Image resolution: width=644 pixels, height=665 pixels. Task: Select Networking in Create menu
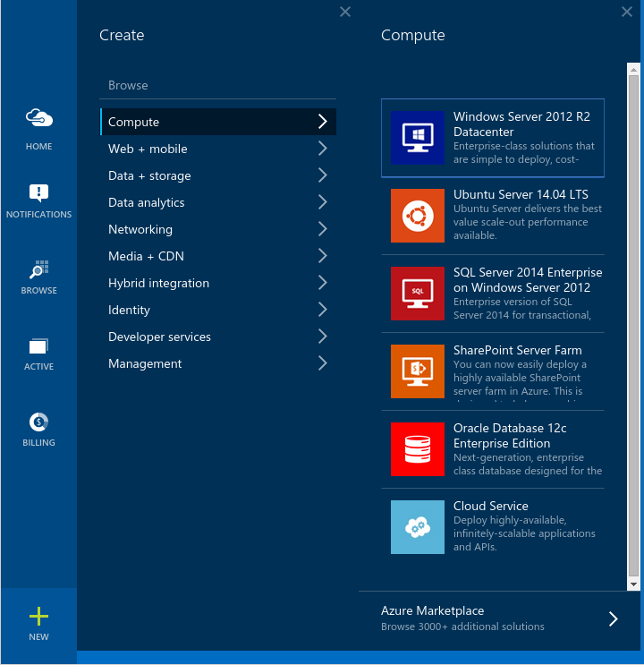point(140,229)
